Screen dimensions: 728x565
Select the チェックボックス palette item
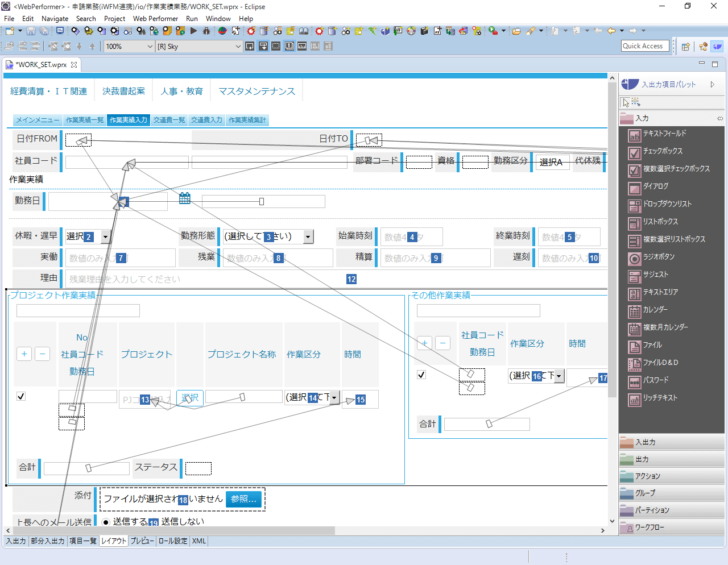(671, 151)
